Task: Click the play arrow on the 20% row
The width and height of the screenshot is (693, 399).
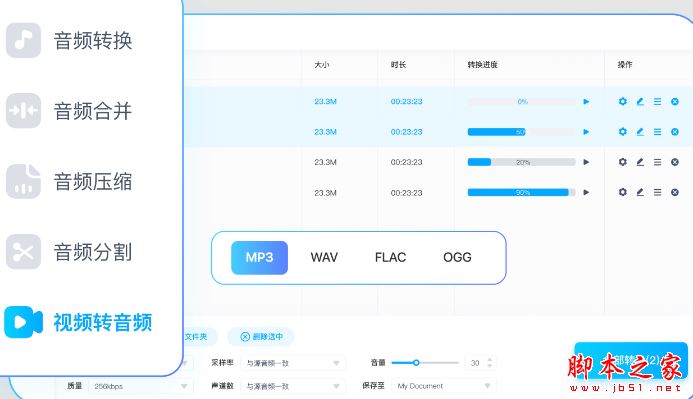Action: pyautogui.click(x=586, y=162)
